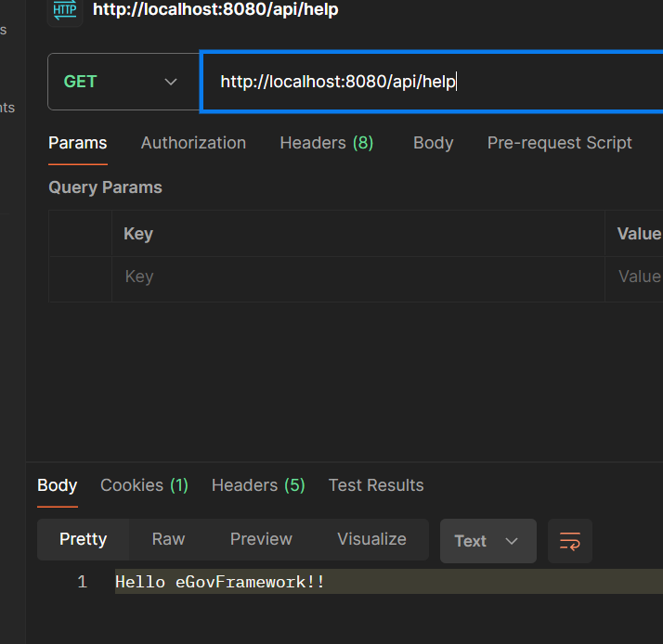Select the Pretty response view

pos(84,539)
